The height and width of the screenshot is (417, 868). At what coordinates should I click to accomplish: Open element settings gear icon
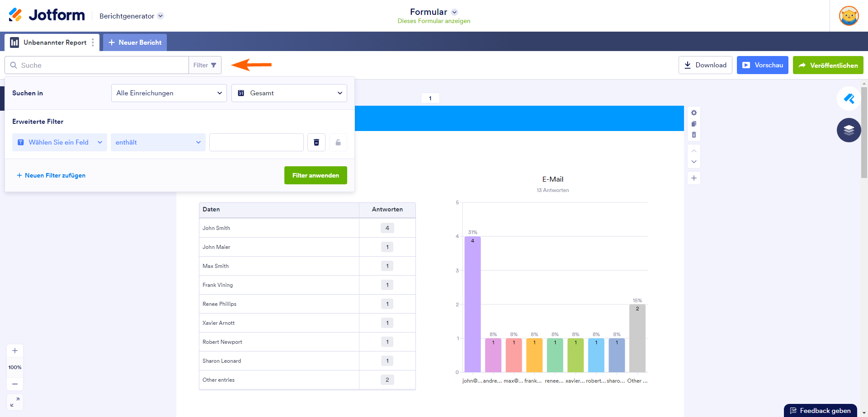[694, 113]
